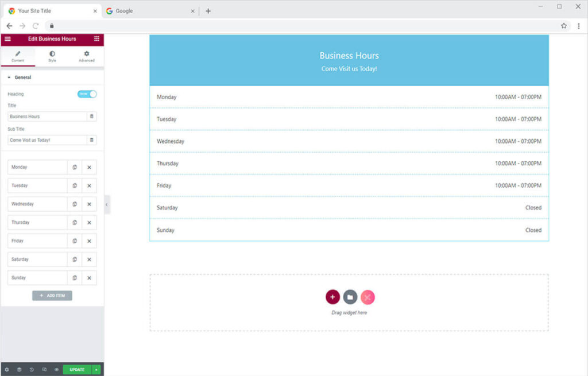This screenshot has width=588, height=376.
Task: Open the template library folder button
Action: (350, 297)
